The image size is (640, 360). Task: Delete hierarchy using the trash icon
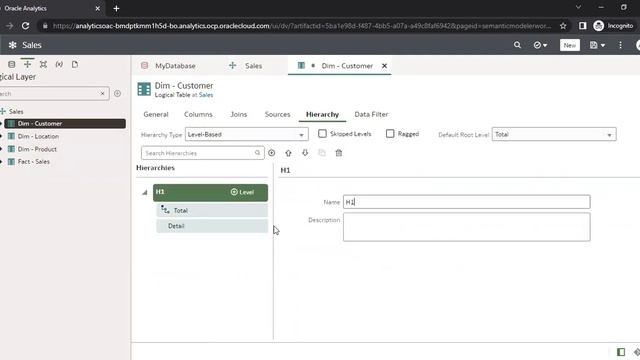tap(338, 153)
